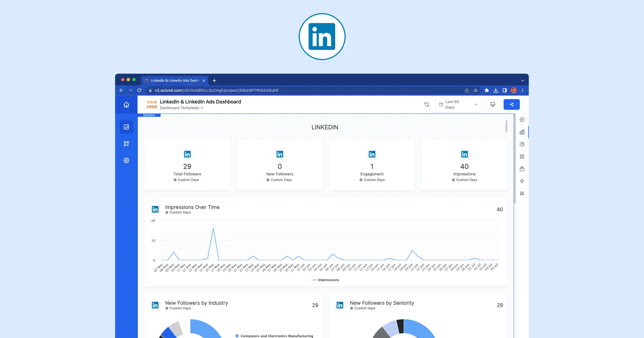644x338 pixels.
Task: Open browser extensions puzzle icon
Action: point(487,90)
